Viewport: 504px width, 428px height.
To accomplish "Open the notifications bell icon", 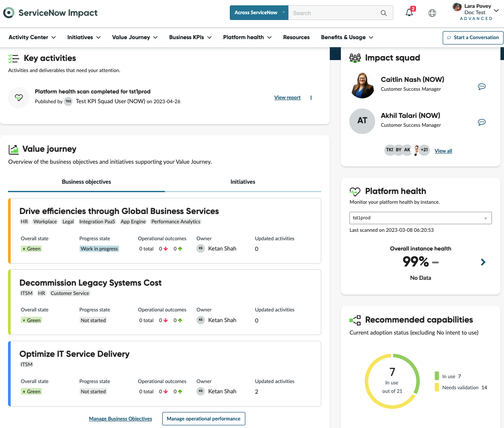I will click(409, 12).
